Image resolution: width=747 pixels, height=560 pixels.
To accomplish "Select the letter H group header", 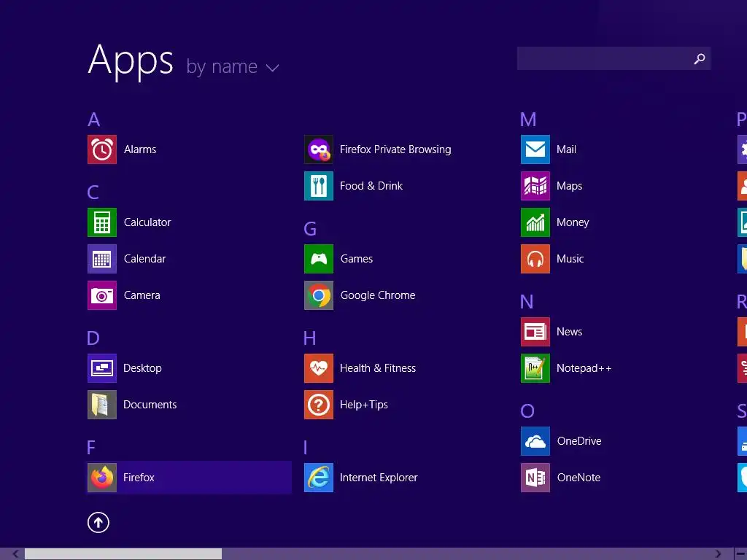I will coord(309,338).
